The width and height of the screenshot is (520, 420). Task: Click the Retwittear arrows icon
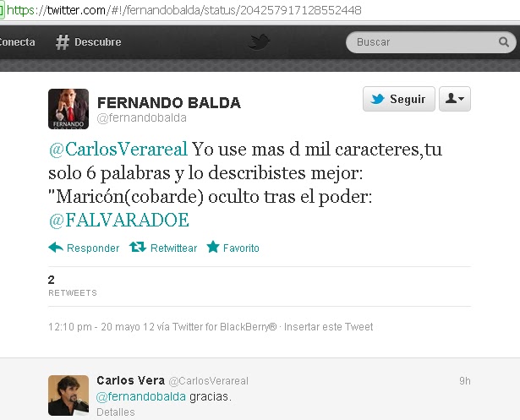point(138,248)
